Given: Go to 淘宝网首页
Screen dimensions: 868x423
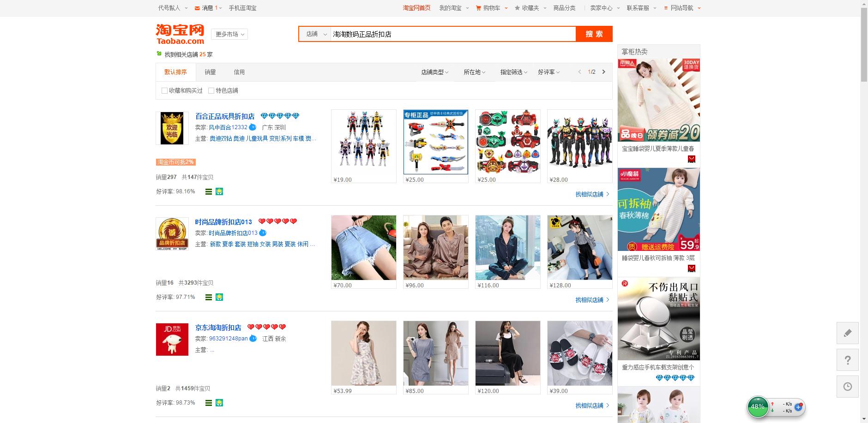Looking at the screenshot, I should tap(416, 8).
